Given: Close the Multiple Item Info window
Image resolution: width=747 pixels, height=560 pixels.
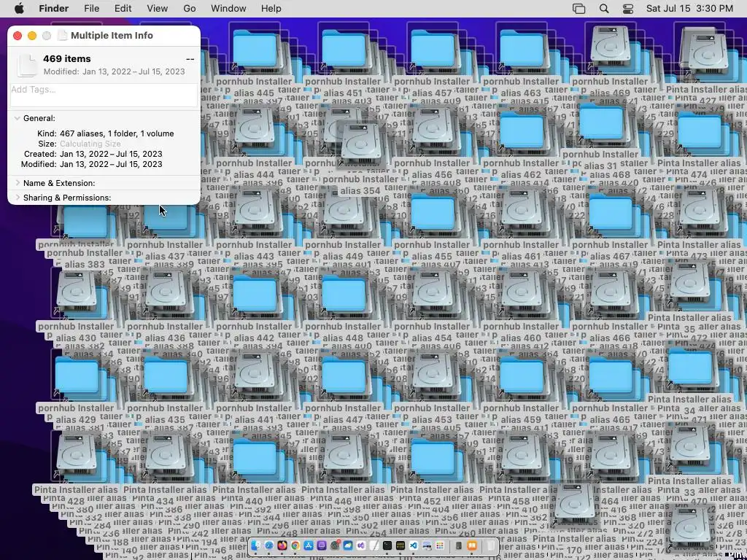Looking at the screenshot, I should [18, 36].
